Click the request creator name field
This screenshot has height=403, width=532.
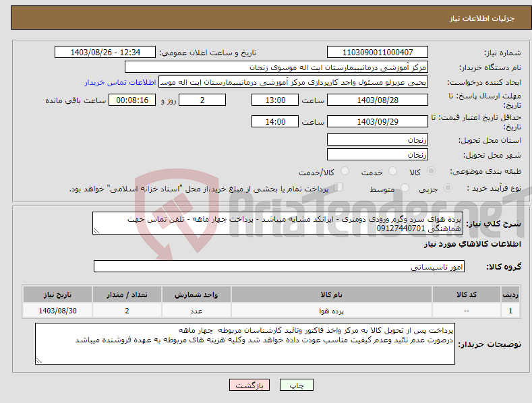pyautogui.click(x=293, y=82)
